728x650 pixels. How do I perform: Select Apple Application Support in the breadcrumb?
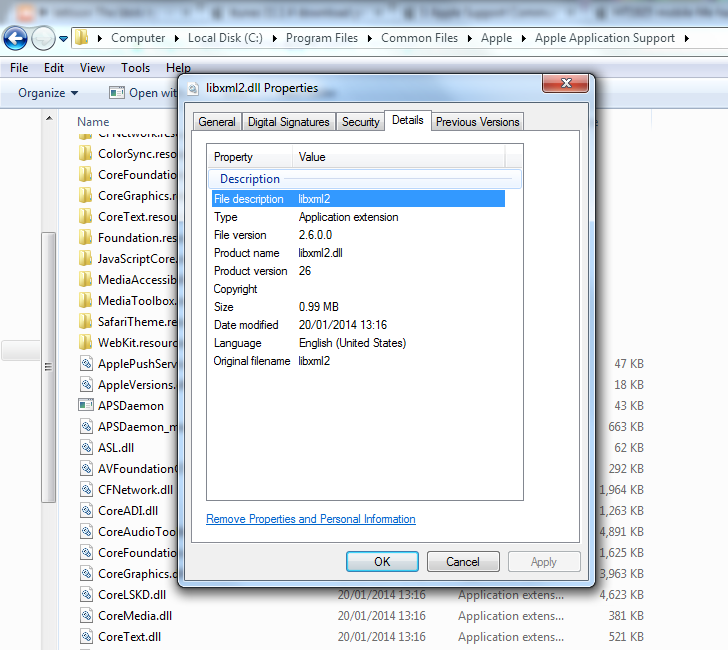coord(604,38)
